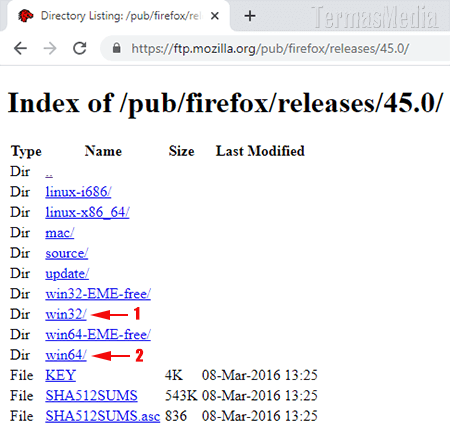Open the SHA512SUMS file link
Screen dimensions: 450x430
(x=91, y=396)
